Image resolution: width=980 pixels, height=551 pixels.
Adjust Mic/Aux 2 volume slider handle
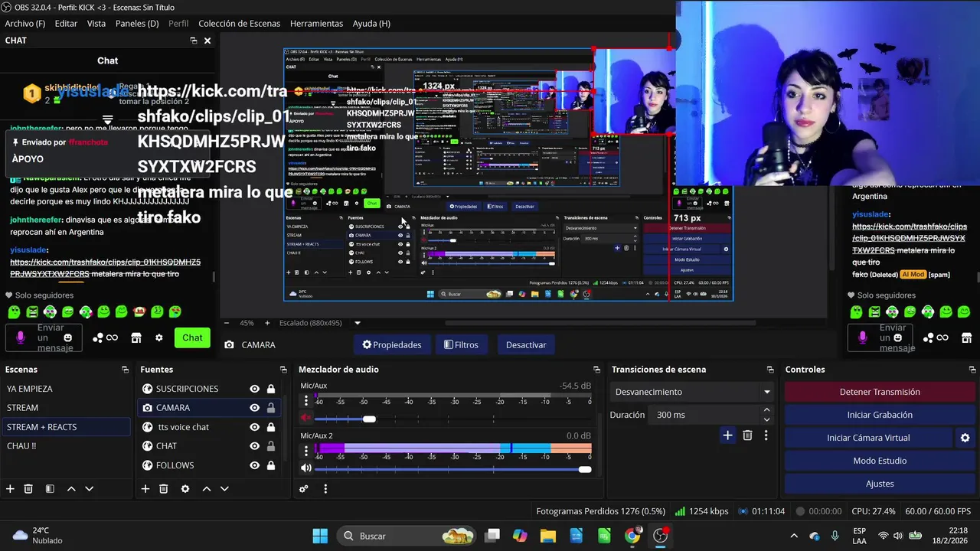click(585, 469)
